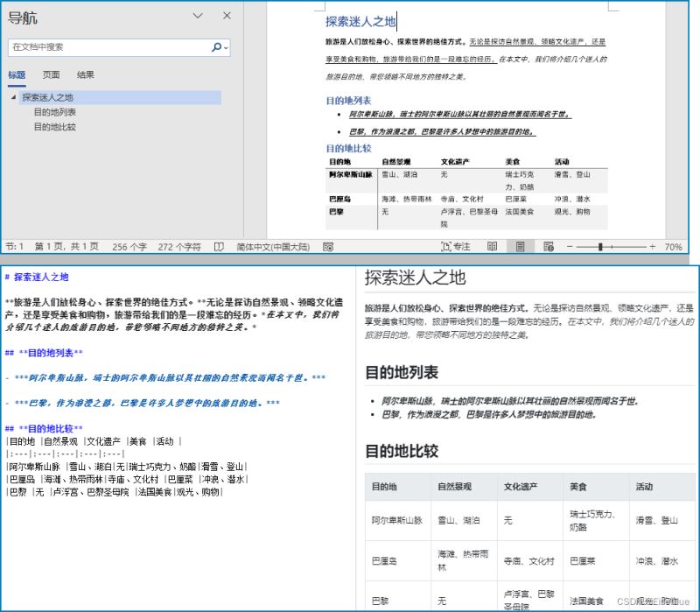Switch to the 页面 tab
Image resolution: width=700 pixels, height=612 pixels.
[x=51, y=74]
